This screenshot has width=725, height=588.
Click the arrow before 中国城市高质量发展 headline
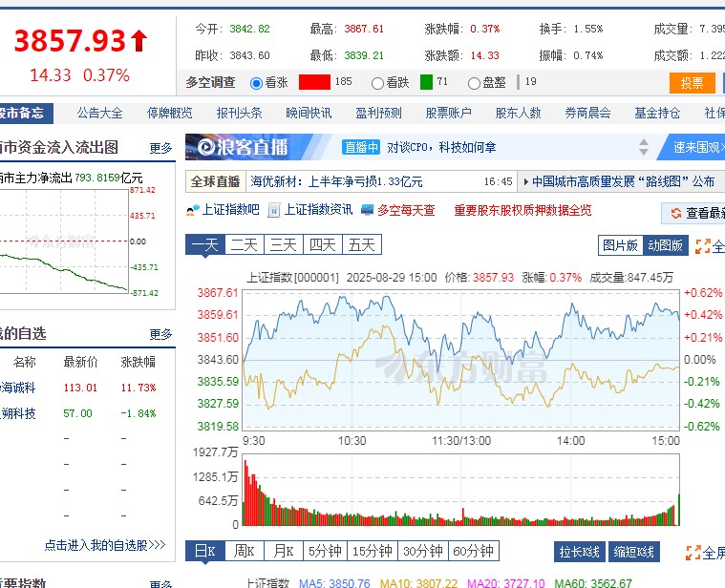point(525,182)
